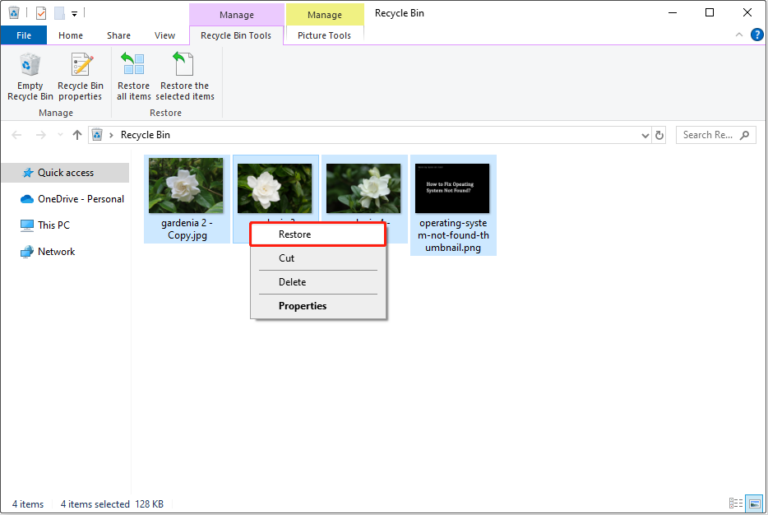This screenshot has width=768, height=515.
Task: Switch to the Home tab
Action: tap(71, 35)
